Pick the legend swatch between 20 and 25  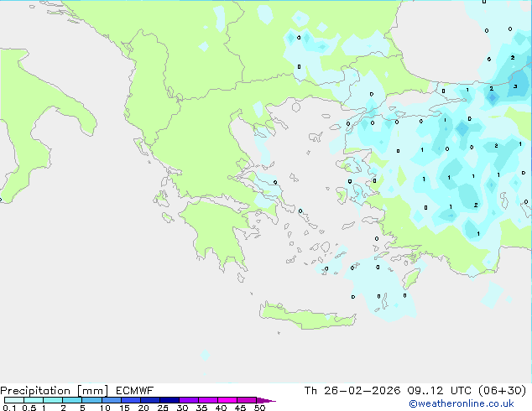(150, 400)
